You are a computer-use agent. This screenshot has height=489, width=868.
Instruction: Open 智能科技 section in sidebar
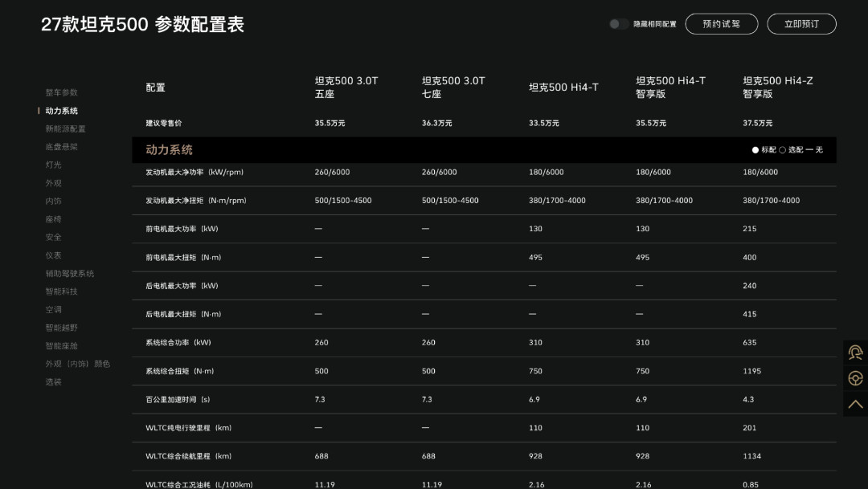[61, 291]
